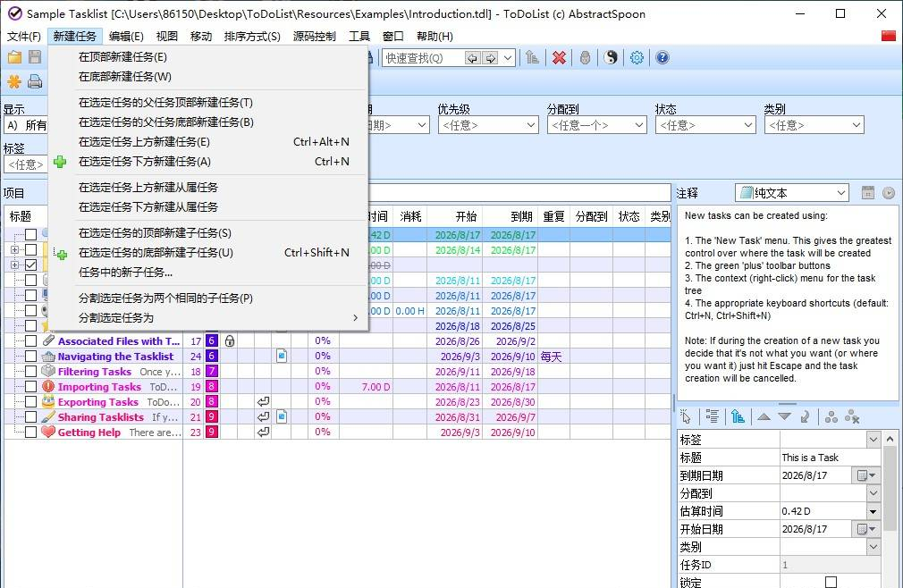903x588 pixels.
Task: Click the 状态 column header
Action: tap(629, 216)
